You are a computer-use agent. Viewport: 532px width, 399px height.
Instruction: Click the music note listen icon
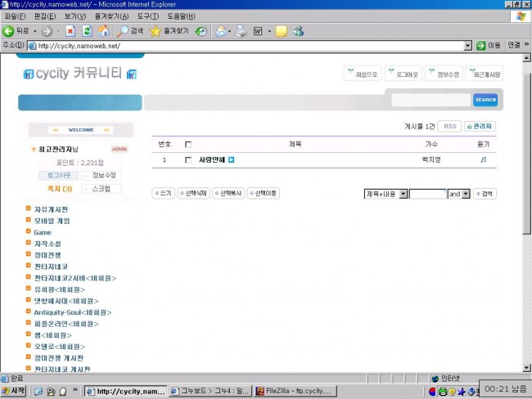483,159
